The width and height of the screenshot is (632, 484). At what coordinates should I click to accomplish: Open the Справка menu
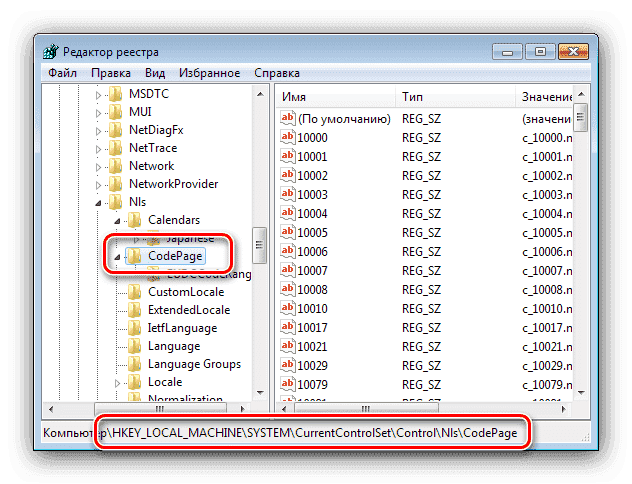click(x=277, y=73)
